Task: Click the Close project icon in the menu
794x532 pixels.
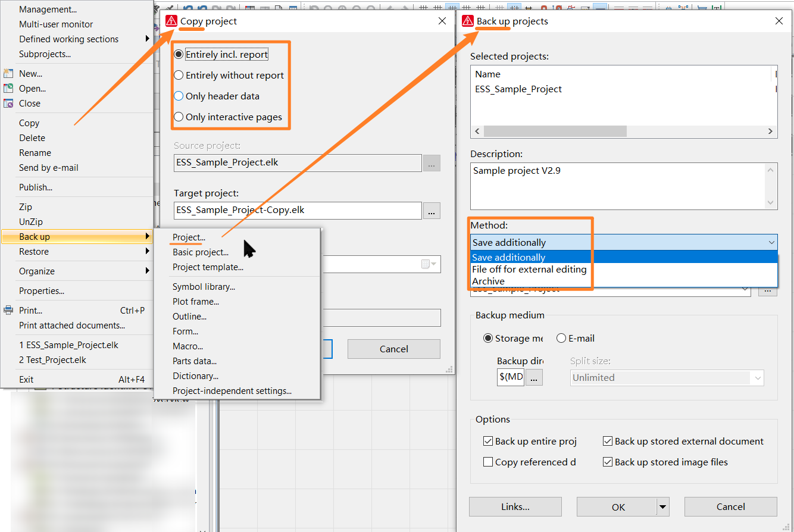Action: click(x=8, y=104)
